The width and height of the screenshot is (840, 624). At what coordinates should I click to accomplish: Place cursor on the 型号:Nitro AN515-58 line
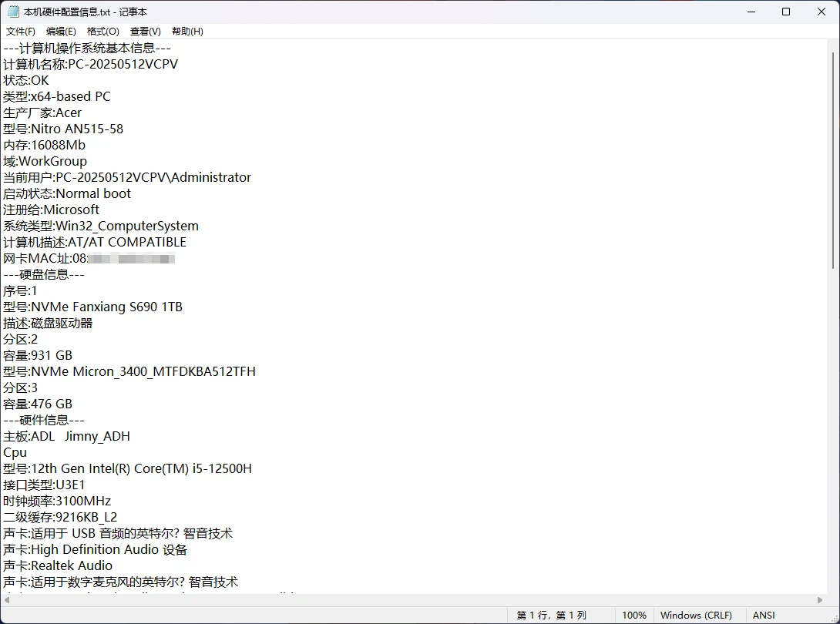(x=63, y=129)
